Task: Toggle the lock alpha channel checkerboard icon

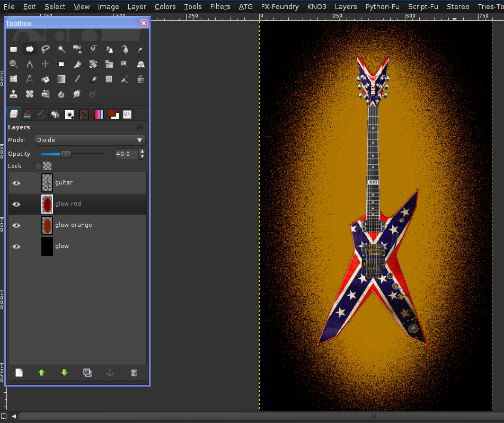Action: coord(47,166)
